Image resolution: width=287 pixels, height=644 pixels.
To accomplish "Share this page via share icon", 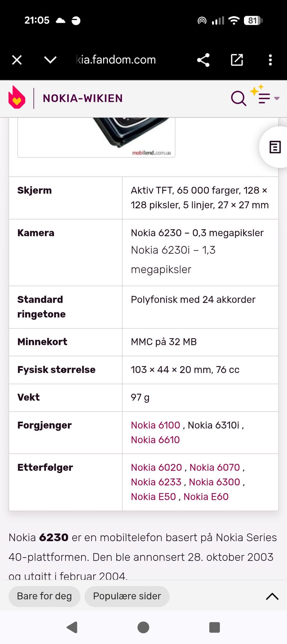I will point(203,60).
